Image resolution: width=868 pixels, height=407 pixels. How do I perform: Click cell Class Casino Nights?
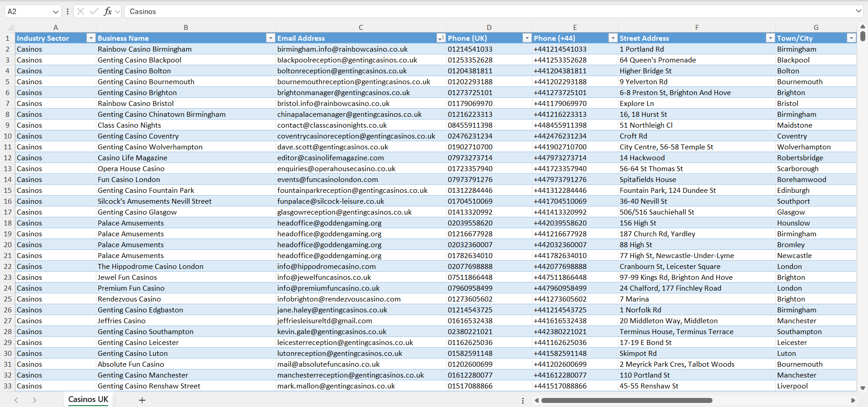point(186,125)
